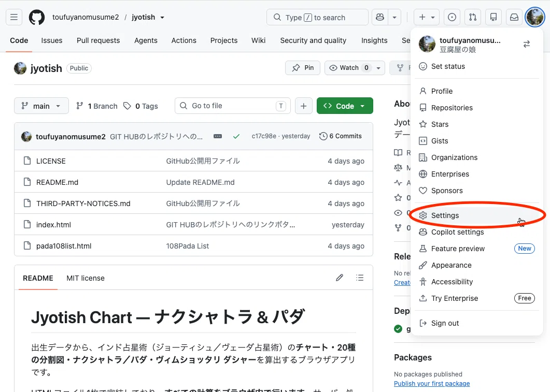This screenshot has height=392, width=550.
Task: View the 0 Tags link
Action: [x=140, y=106]
